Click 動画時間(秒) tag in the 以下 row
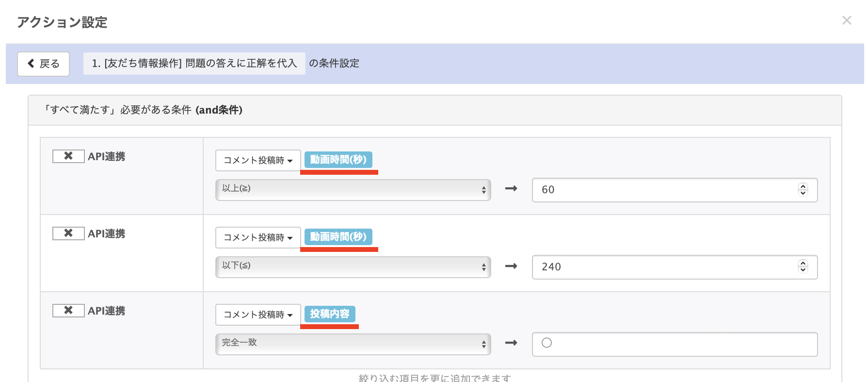 tap(338, 237)
